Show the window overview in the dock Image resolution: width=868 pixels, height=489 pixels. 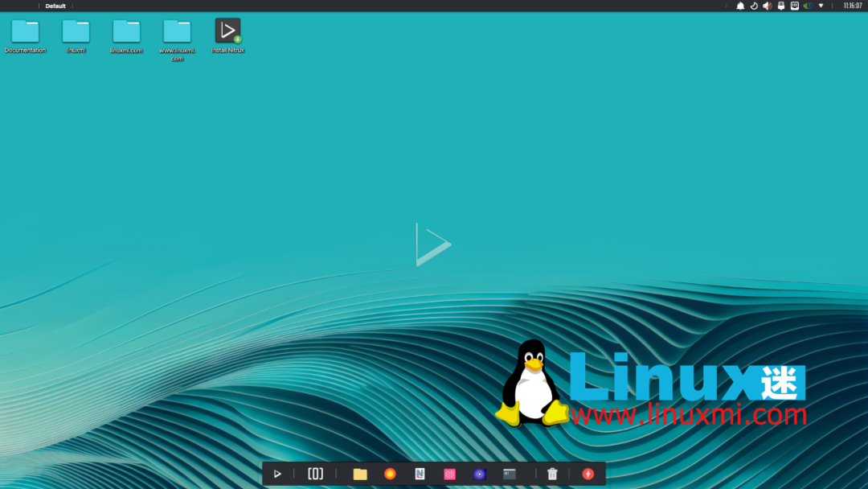click(x=316, y=474)
